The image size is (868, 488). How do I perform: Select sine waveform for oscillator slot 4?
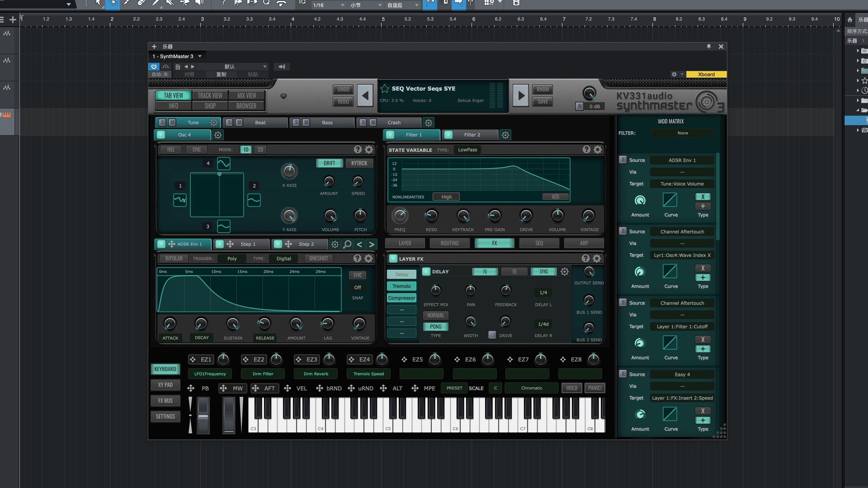point(223,164)
